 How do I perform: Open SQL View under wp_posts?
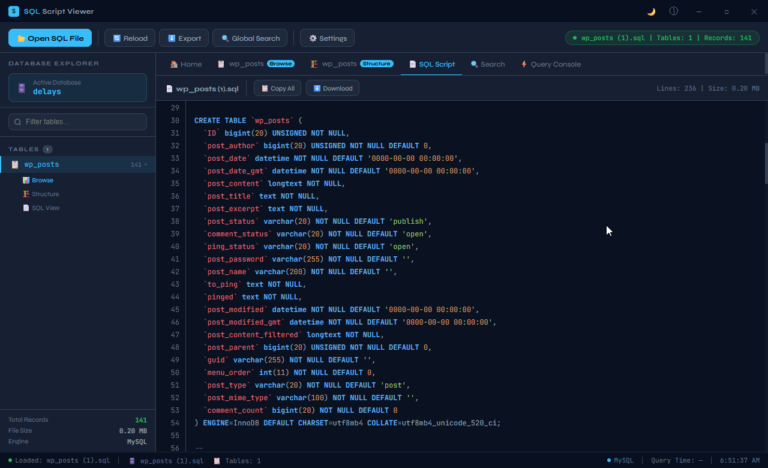pyautogui.click(x=46, y=208)
